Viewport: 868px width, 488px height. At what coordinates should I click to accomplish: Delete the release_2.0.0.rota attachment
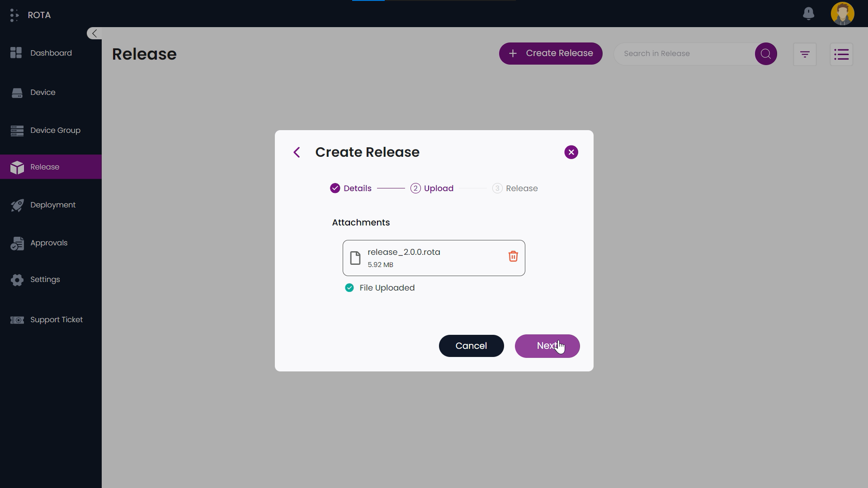(x=513, y=256)
